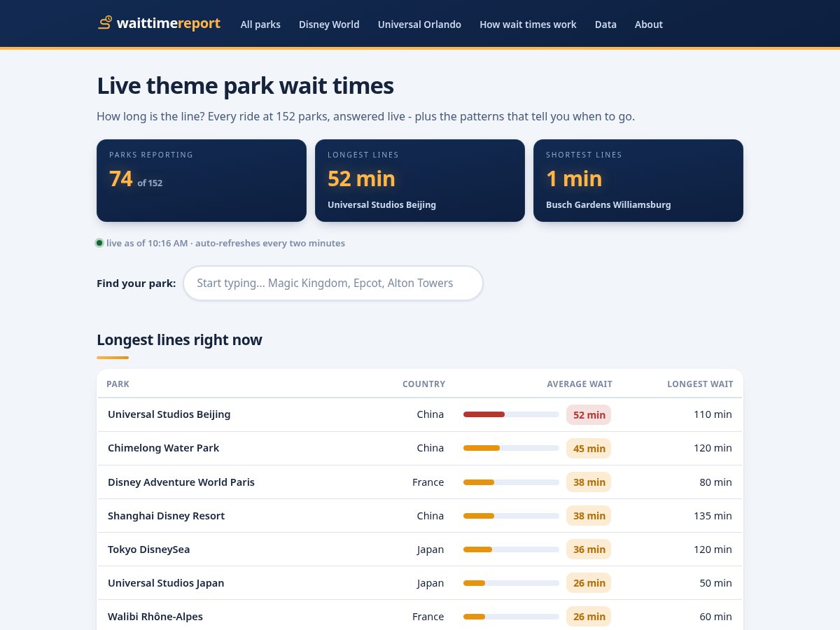Click Japan country cell for Tokyo DisneySea
Image resolution: width=840 pixels, height=630 pixels.
click(x=430, y=549)
